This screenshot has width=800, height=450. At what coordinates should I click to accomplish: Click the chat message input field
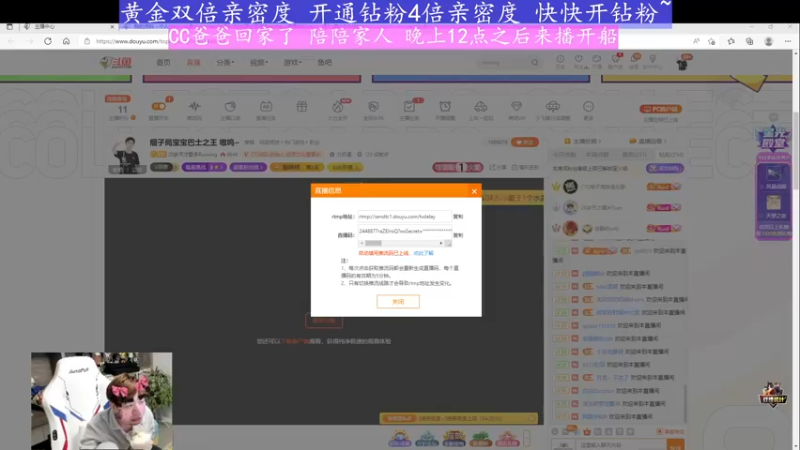tap(620, 445)
